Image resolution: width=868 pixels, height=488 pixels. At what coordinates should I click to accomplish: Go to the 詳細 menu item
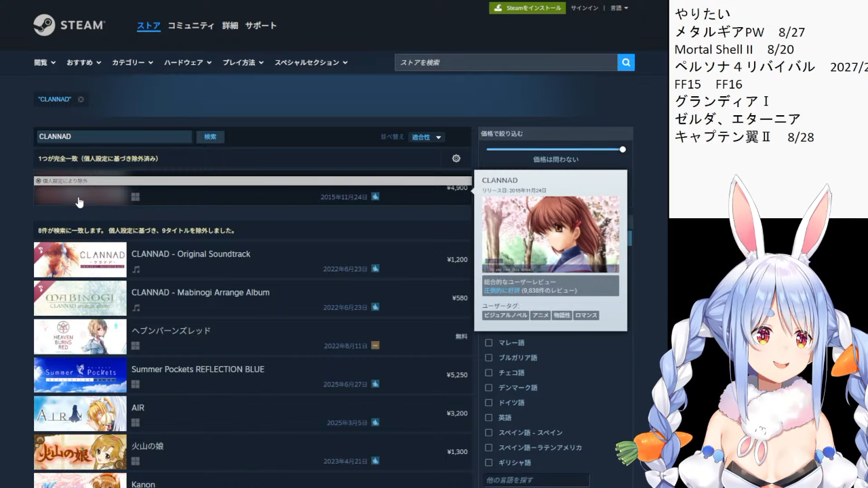(x=230, y=26)
